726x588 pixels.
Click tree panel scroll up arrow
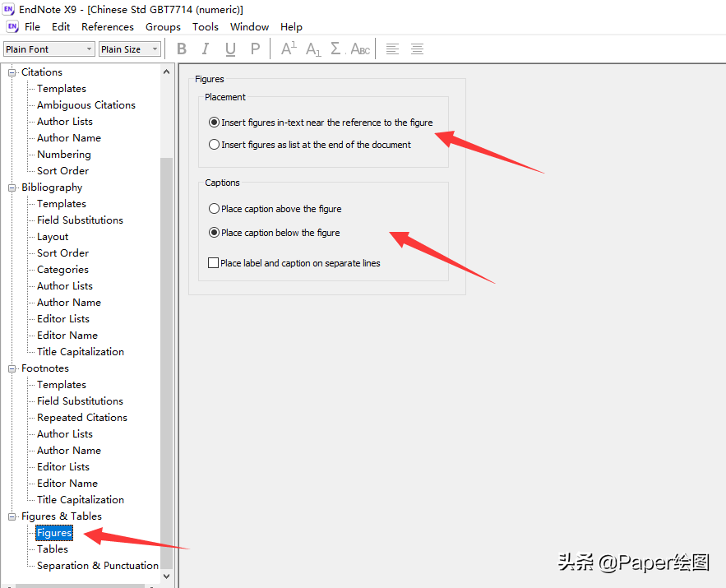click(167, 72)
